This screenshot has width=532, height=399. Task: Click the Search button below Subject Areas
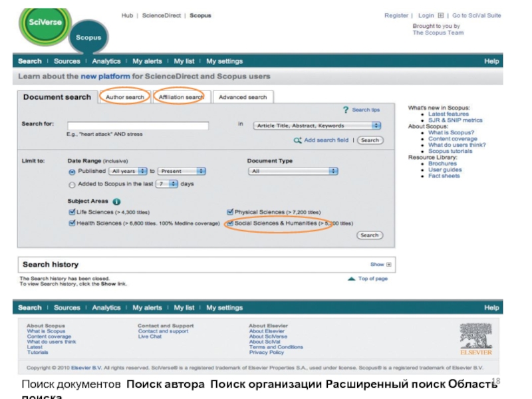coord(370,235)
